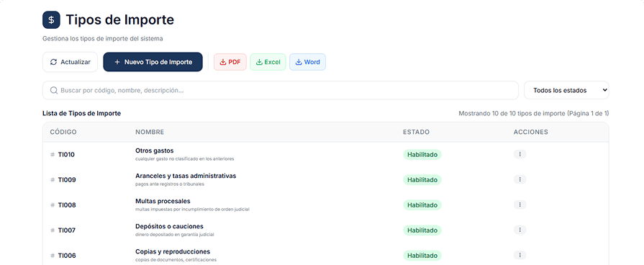This screenshot has width=644, height=265.
Task: Select Aranceles y tasas administrativas name
Action: pos(186,176)
